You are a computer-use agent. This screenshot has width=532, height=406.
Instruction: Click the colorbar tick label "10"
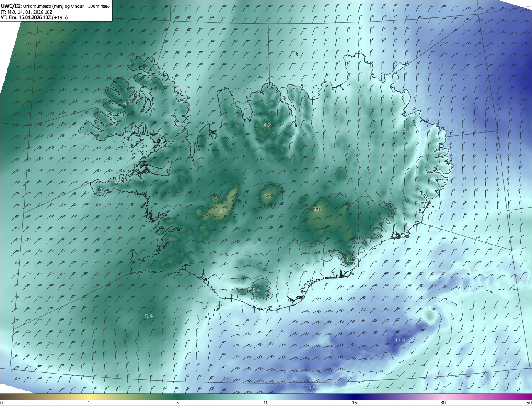tap(266, 403)
